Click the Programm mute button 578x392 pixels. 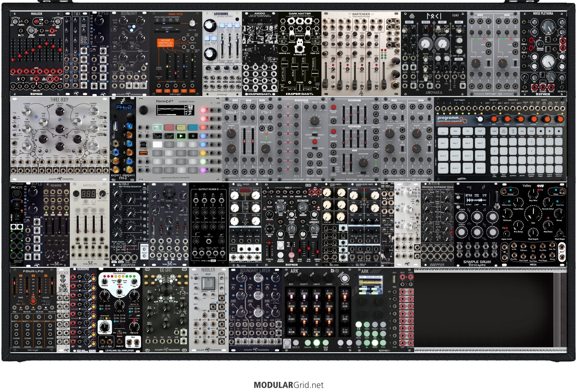(x=480, y=131)
